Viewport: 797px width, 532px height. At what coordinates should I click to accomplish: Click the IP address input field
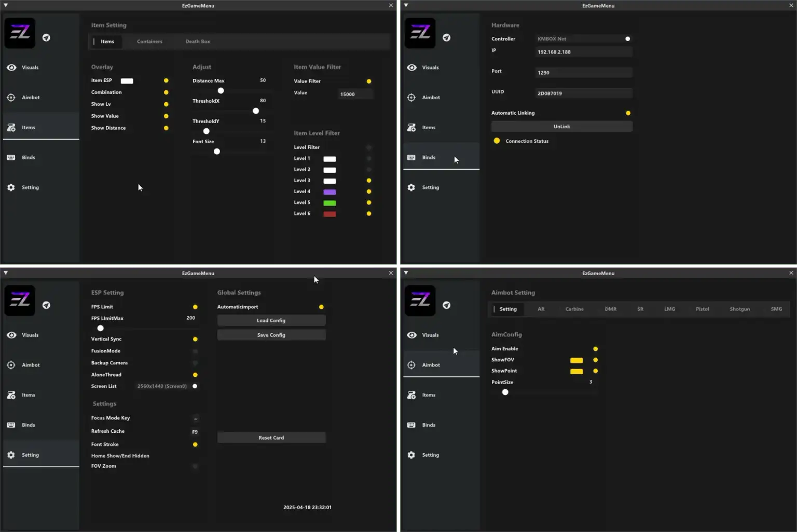[583, 52]
